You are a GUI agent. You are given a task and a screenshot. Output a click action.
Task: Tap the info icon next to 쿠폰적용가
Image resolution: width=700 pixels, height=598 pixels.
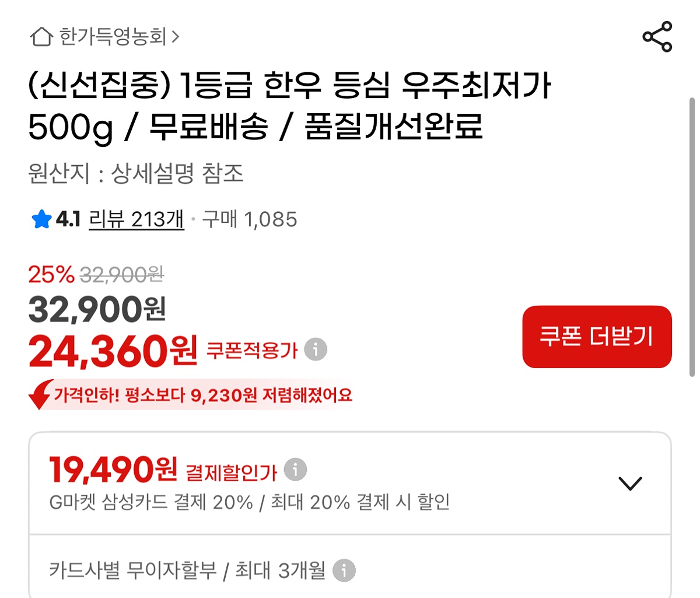316,349
